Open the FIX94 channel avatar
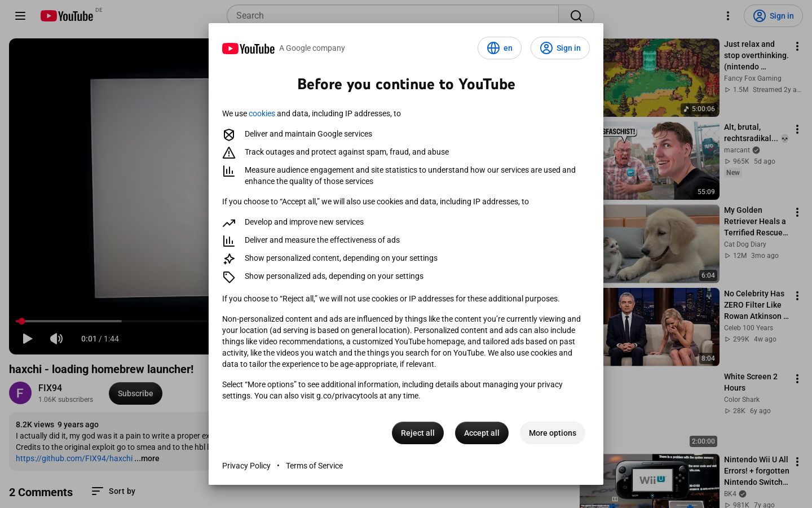Image resolution: width=812 pixels, height=508 pixels. pos(20,393)
